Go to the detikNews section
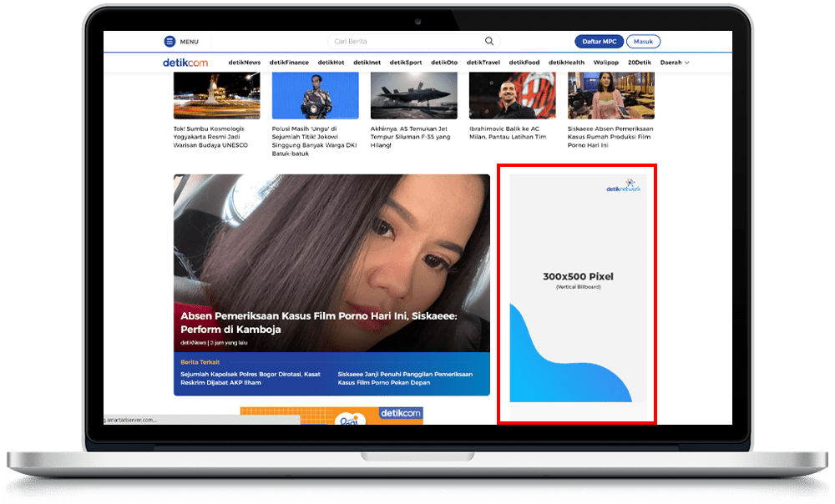Viewport: 835px width, 504px height. [245, 63]
